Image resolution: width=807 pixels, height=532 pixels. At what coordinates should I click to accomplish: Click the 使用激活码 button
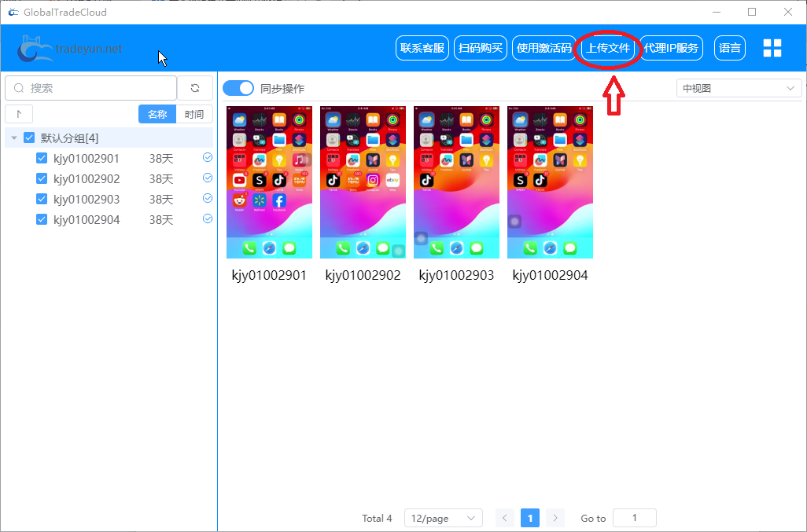pos(544,48)
